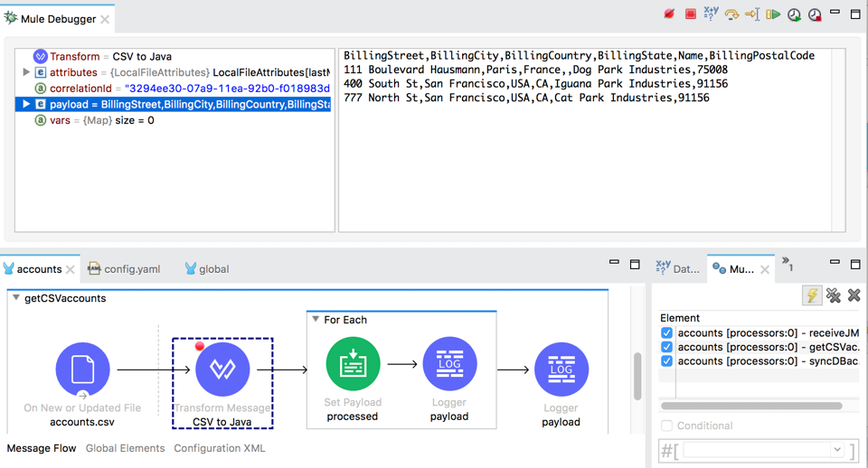868x468 pixels.
Task: Show hidden views chevron list
Action: pos(788,264)
